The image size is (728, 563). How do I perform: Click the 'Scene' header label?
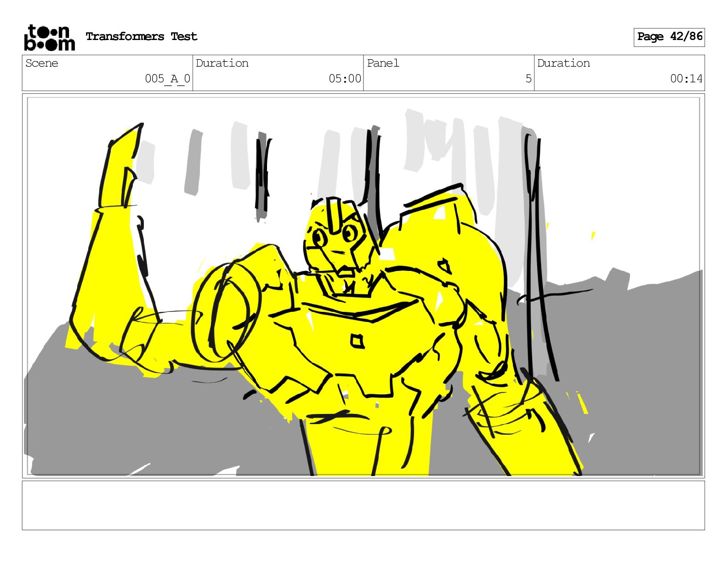click(42, 63)
